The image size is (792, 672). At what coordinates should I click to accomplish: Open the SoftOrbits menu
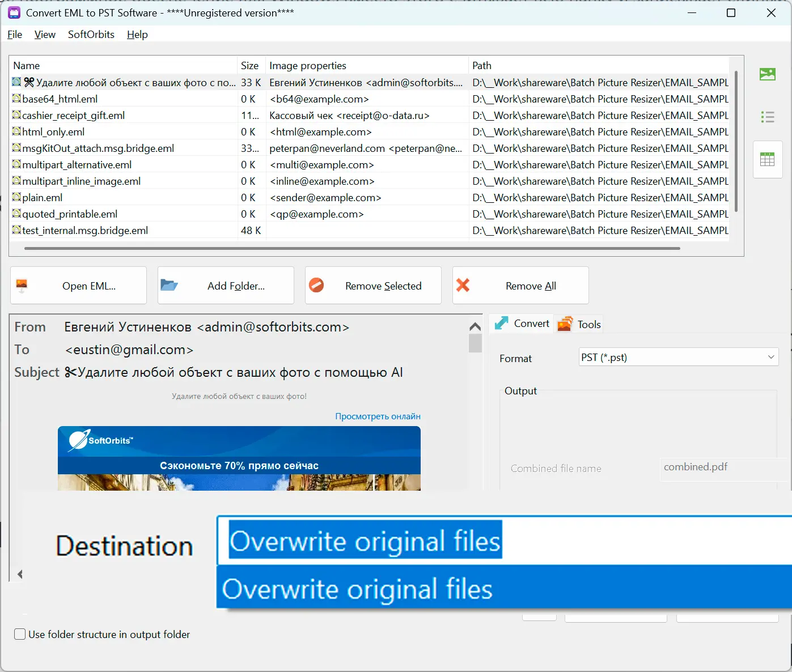click(x=91, y=35)
